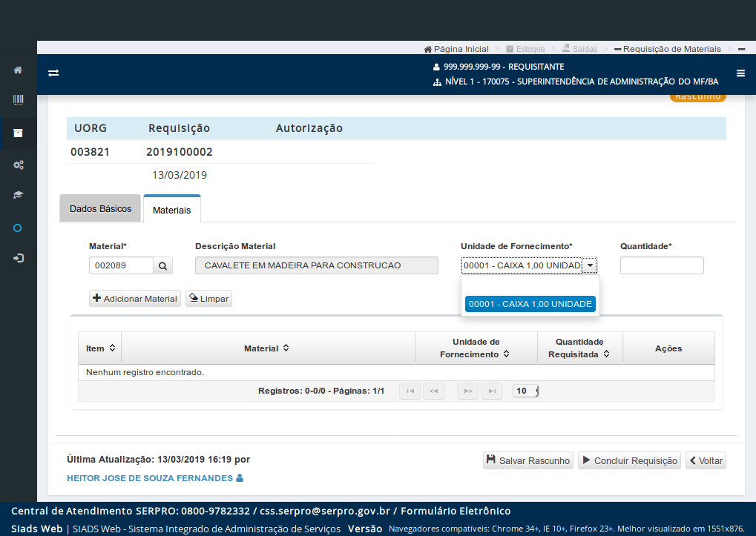Screen dimensions: 756x536
Task: Toggle Unidade de Fornecimento dropdown arrow
Action: pyautogui.click(x=590, y=266)
